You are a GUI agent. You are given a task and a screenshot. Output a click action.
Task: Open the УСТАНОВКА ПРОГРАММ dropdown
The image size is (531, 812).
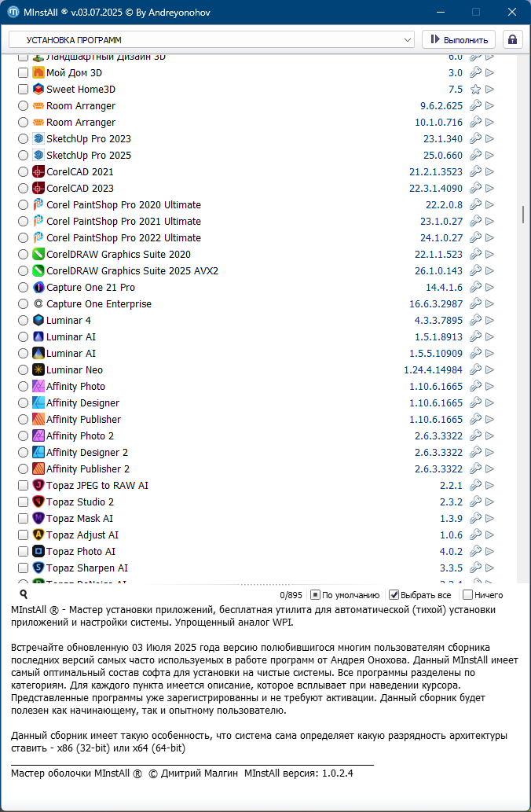point(211,40)
